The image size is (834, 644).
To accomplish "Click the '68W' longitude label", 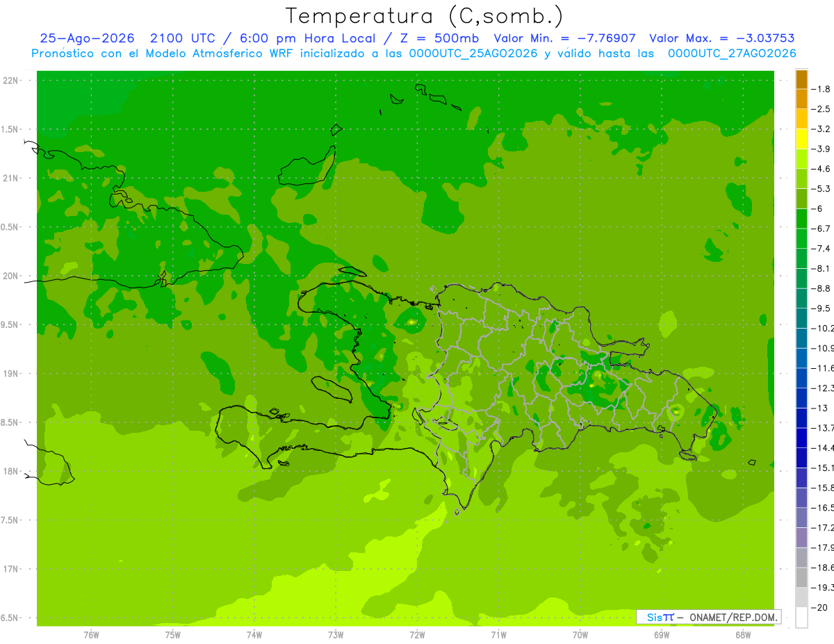I will click(x=743, y=635).
